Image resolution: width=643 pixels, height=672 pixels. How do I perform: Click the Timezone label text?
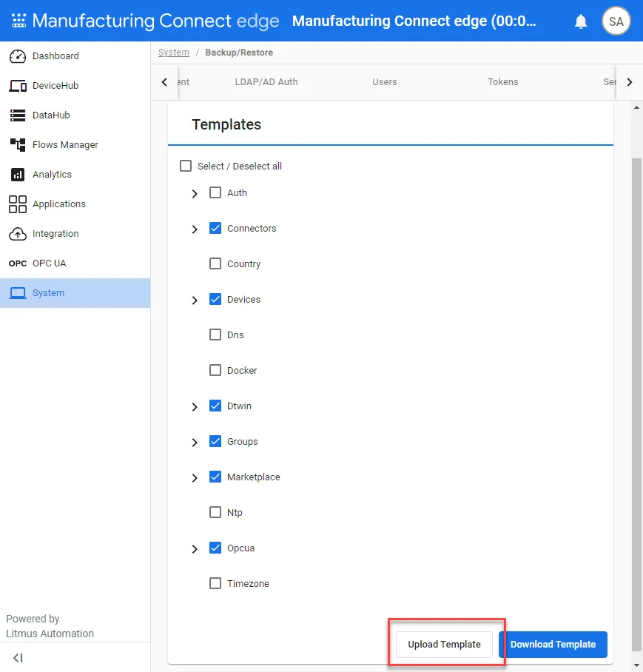point(248,584)
